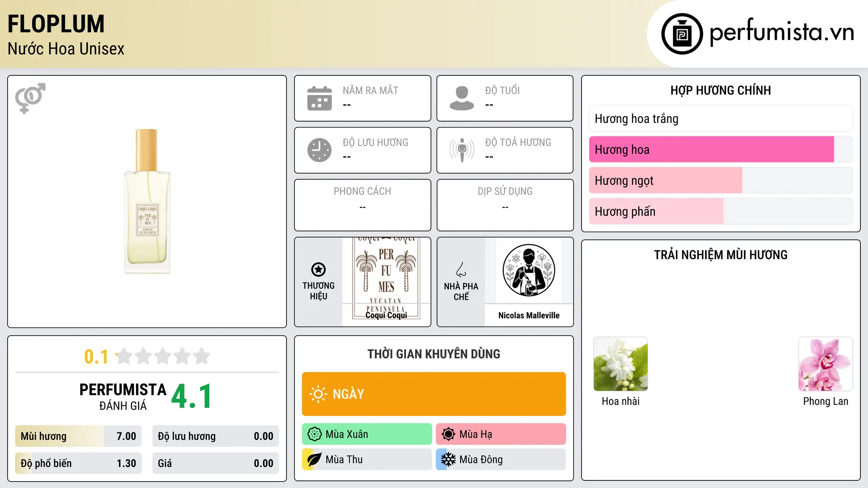Click the Mùi hương 7.00 score bar
The width and height of the screenshot is (868, 488).
click(x=78, y=436)
